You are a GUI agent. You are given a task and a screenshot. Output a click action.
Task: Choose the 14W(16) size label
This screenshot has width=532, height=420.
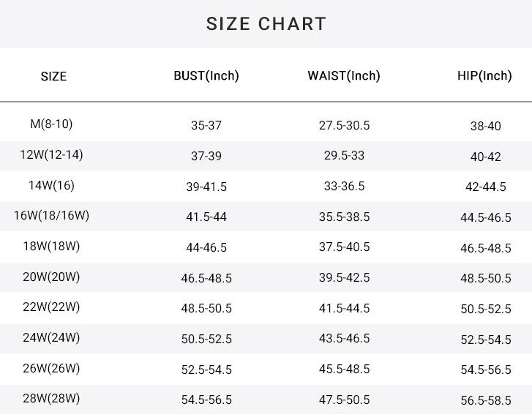51,185
